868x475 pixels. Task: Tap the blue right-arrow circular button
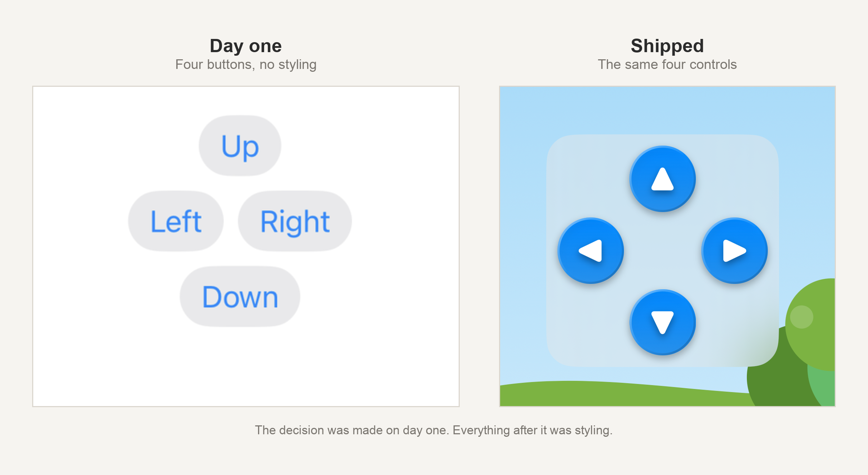(734, 250)
